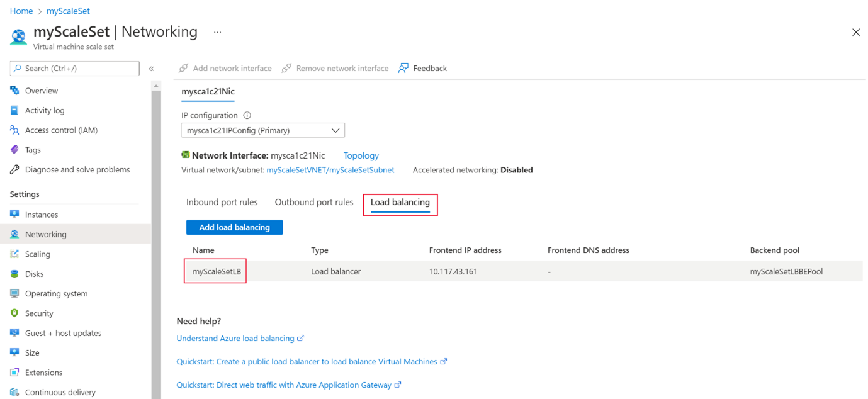
Task: Click the Frontend DNS address column header
Action: [x=589, y=250]
